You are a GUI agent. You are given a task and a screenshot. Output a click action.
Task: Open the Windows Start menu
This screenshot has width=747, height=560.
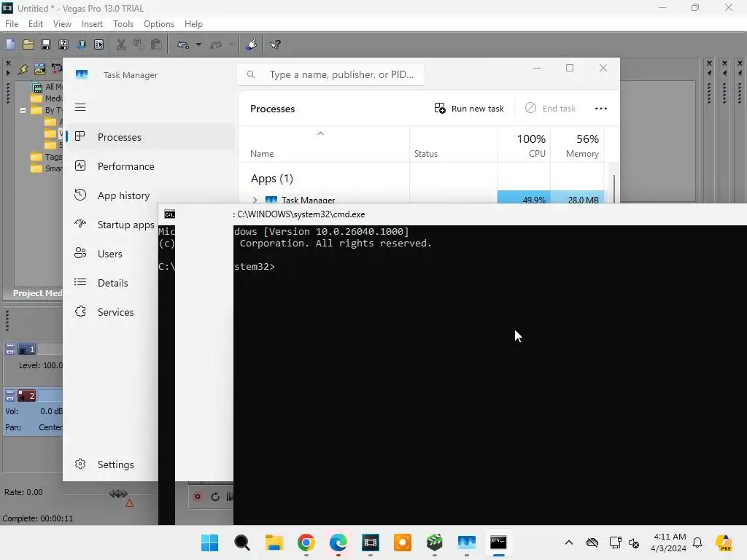click(x=209, y=542)
